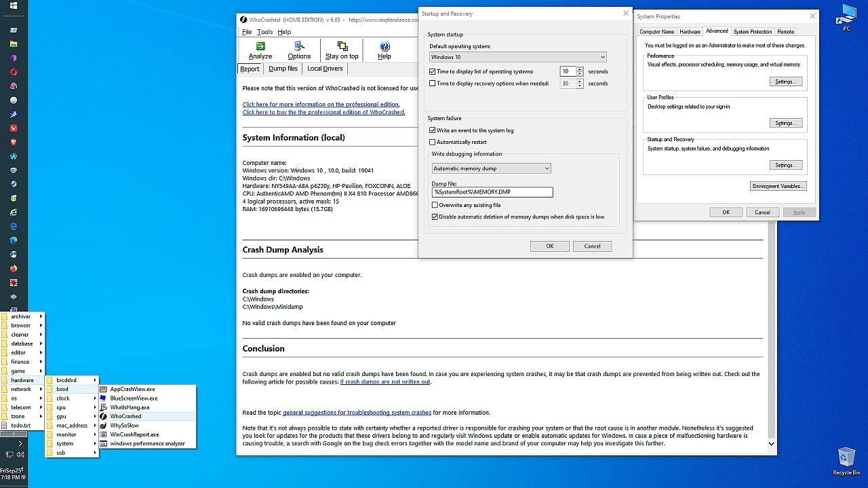Launch WhySoSlow from the bsod menu

coord(148,426)
